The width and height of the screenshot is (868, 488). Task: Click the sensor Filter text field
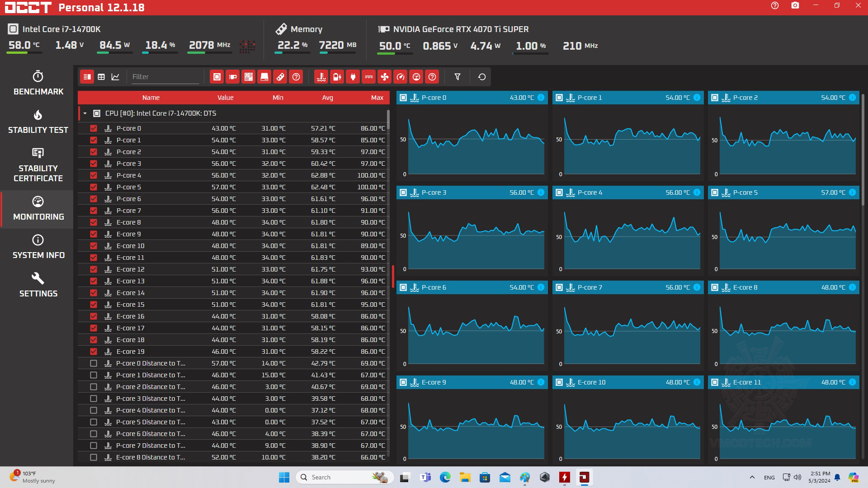(165, 77)
